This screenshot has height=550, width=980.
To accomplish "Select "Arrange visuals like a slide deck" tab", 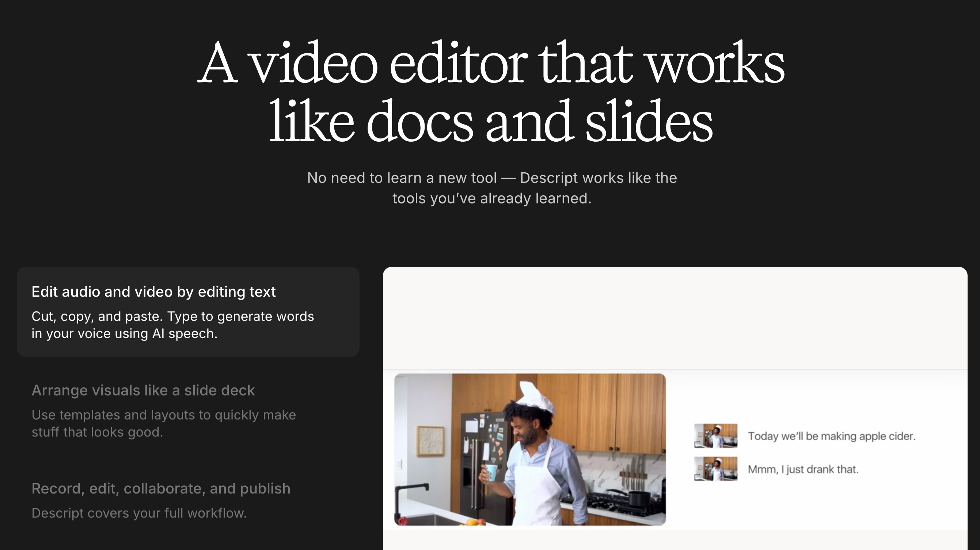I will [188, 411].
